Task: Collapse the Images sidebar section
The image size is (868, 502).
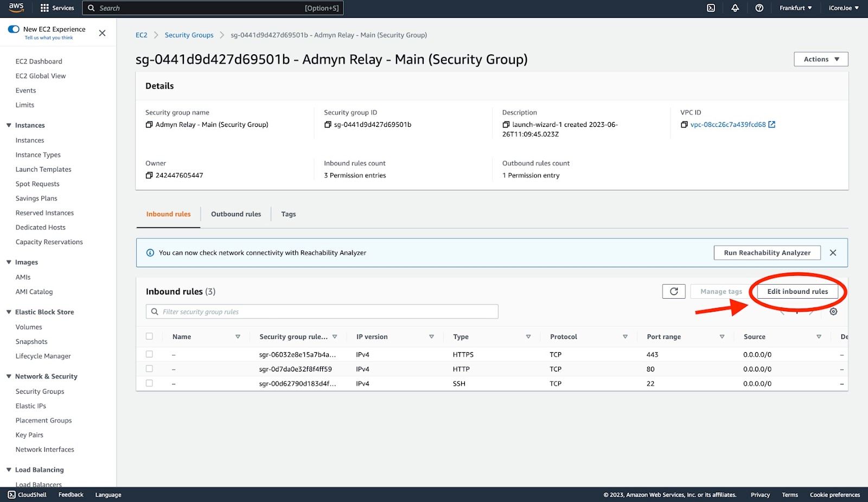Action: click(9, 262)
